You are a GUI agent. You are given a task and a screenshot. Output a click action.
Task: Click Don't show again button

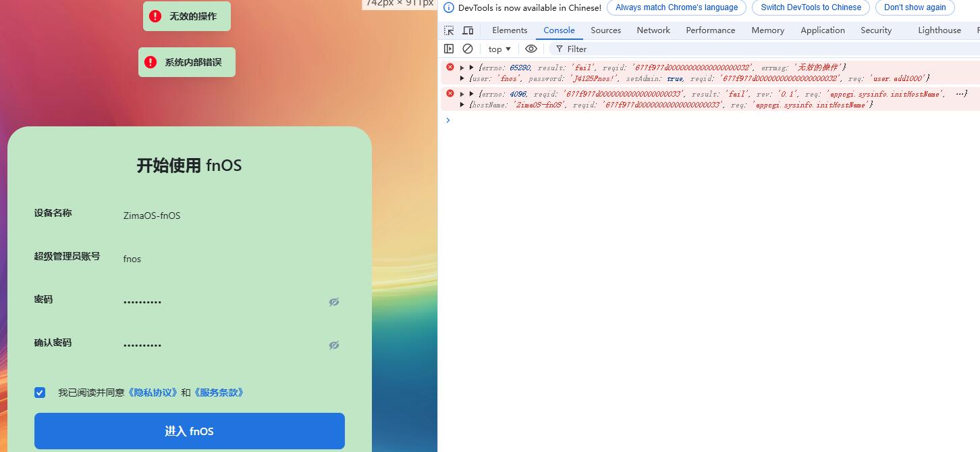coord(915,7)
